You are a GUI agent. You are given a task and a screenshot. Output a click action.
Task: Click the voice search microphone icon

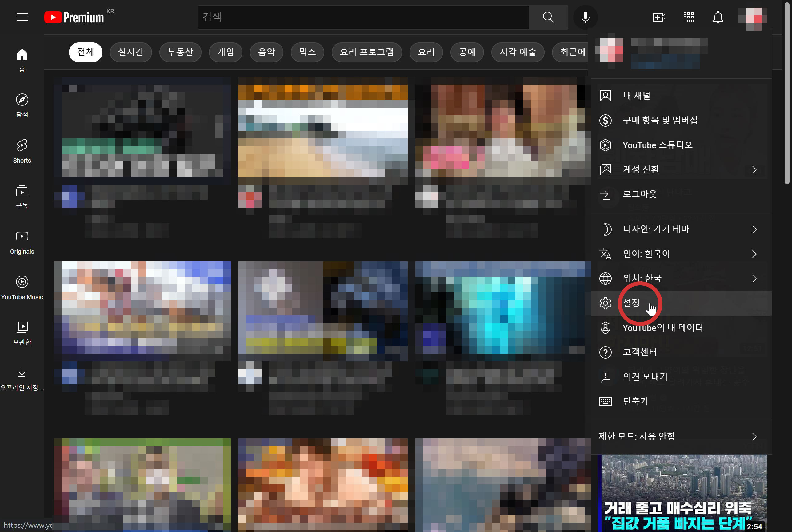coord(585,17)
